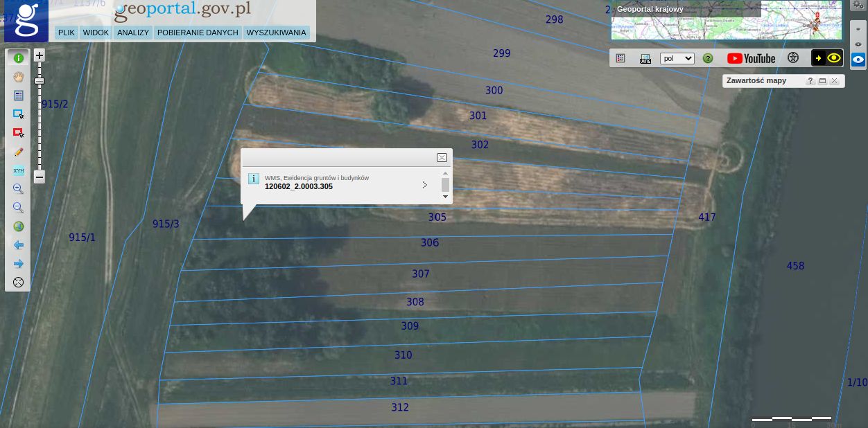Show full extent with globe icon

(x=18, y=226)
